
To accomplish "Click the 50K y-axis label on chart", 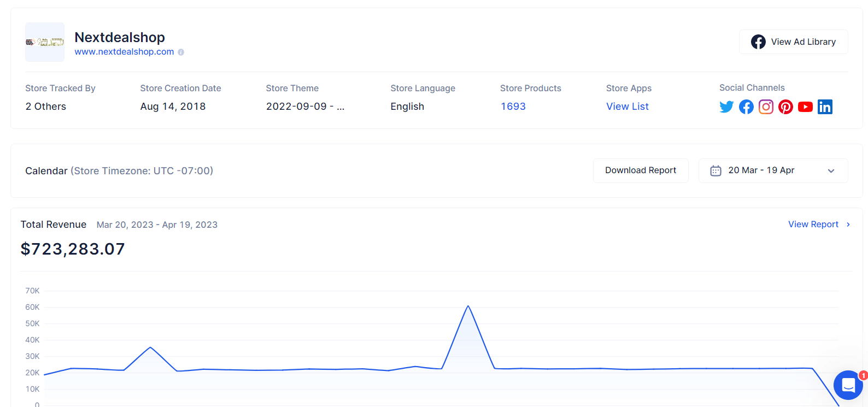I will 32,323.
